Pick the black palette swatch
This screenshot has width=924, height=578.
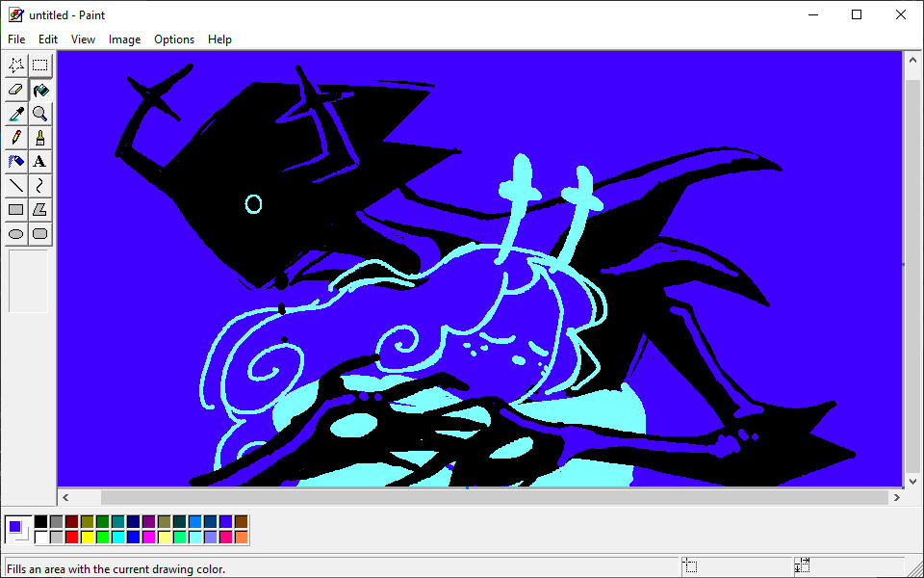click(40, 521)
